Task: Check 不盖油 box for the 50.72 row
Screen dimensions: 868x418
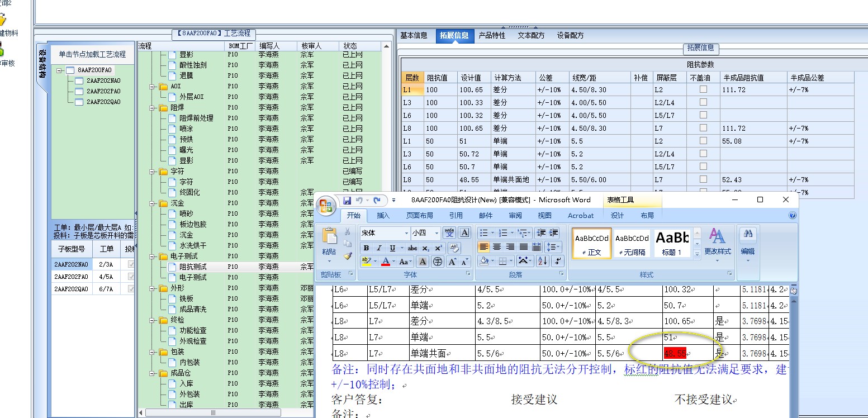Action: click(x=703, y=154)
